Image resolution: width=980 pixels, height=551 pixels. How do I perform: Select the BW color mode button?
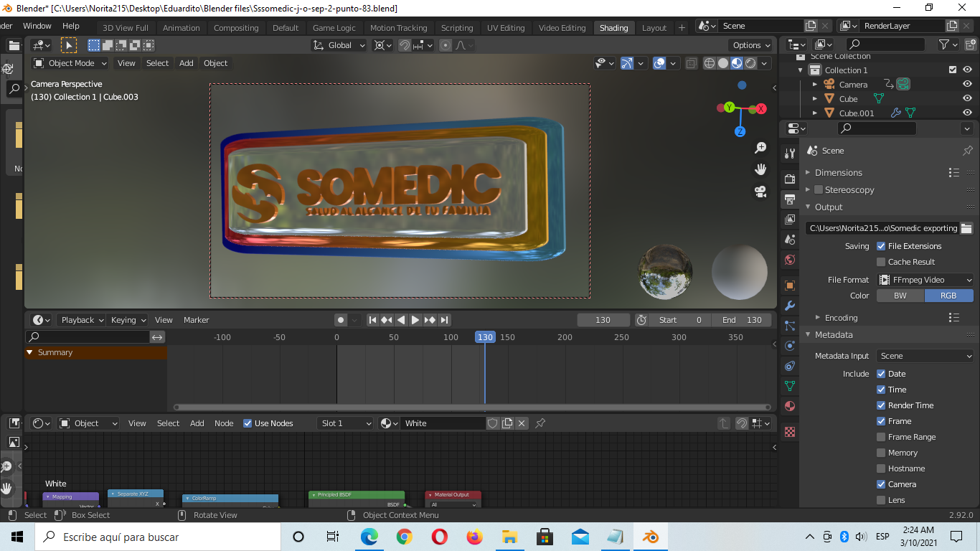(900, 296)
